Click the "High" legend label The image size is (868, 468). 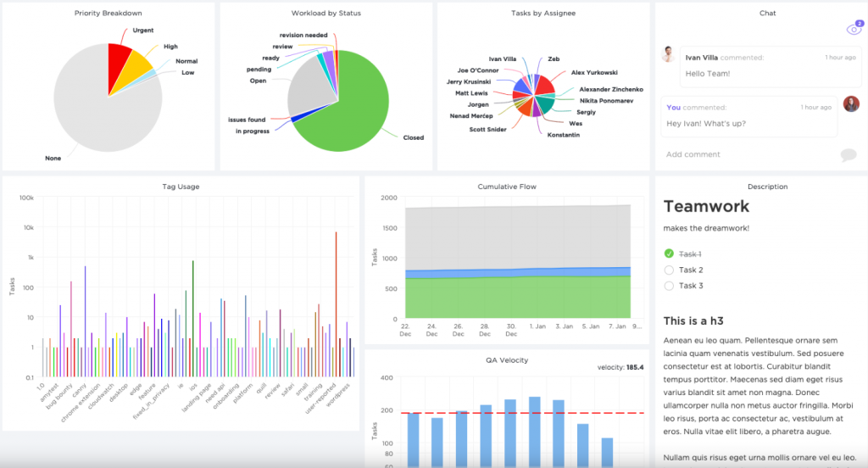click(170, 47)
